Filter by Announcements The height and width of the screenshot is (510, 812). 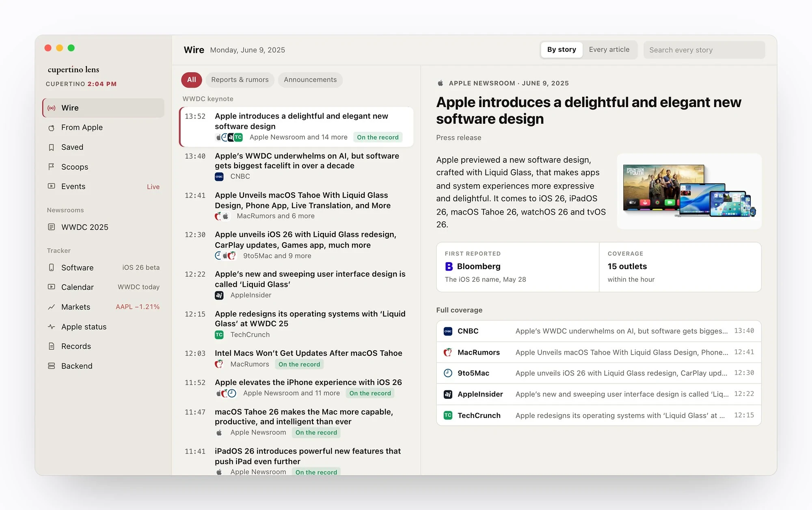pos(310,80)
